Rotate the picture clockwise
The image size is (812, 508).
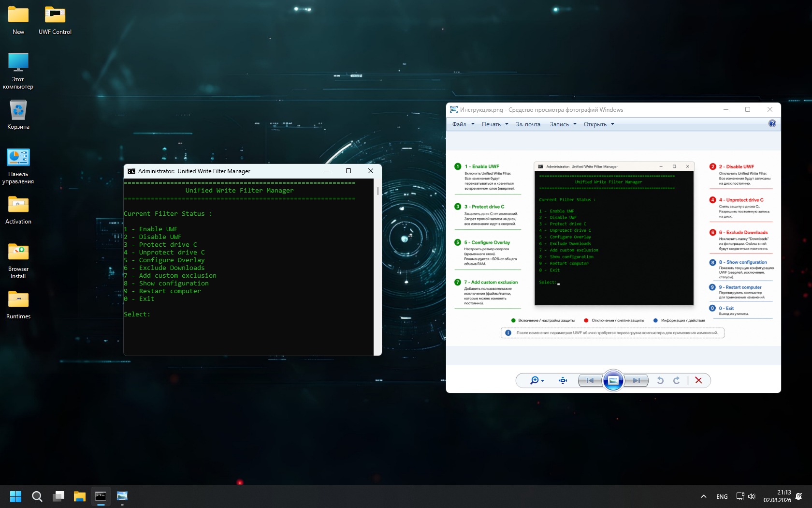click(x=677, y=381)
